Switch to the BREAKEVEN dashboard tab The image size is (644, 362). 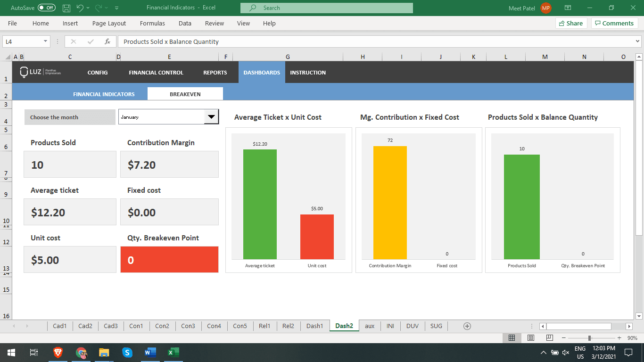point(185,93)
